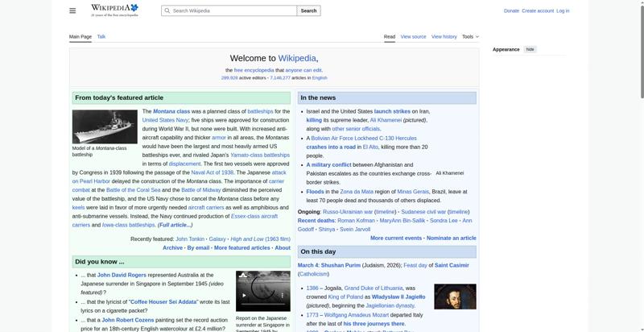Expand the Tools dropdown menu
This screenshot has height=332, width=644.
[470, 36]
